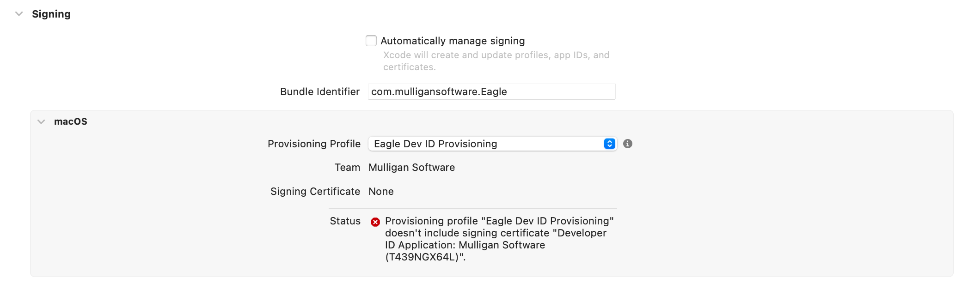The image size is (980, 290).
Task: Select the macOS group heading
Action: [71, 121]
